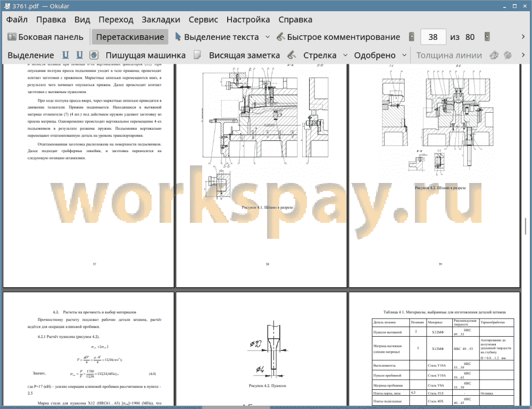532x409 pixels.
Task: Switch to the Выделение текста tool
Action: point(217,37)
